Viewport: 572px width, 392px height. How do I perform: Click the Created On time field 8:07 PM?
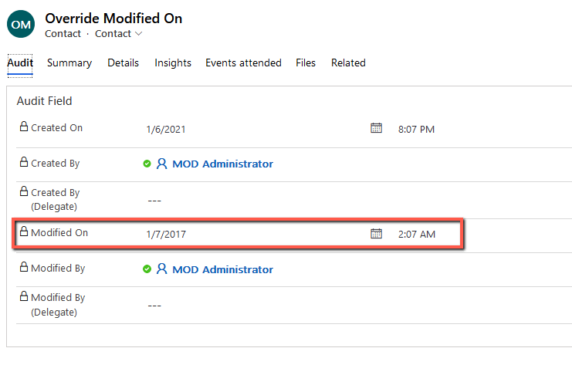[416, 130]
